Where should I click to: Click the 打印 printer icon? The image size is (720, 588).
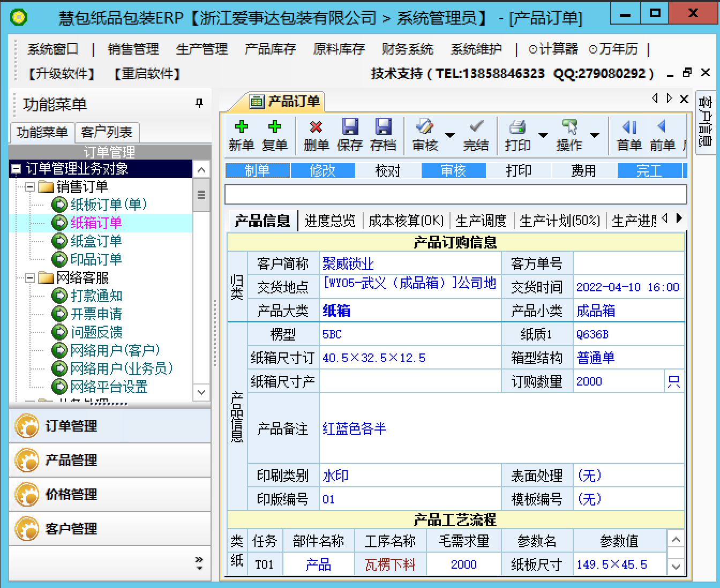click(517, 127)
